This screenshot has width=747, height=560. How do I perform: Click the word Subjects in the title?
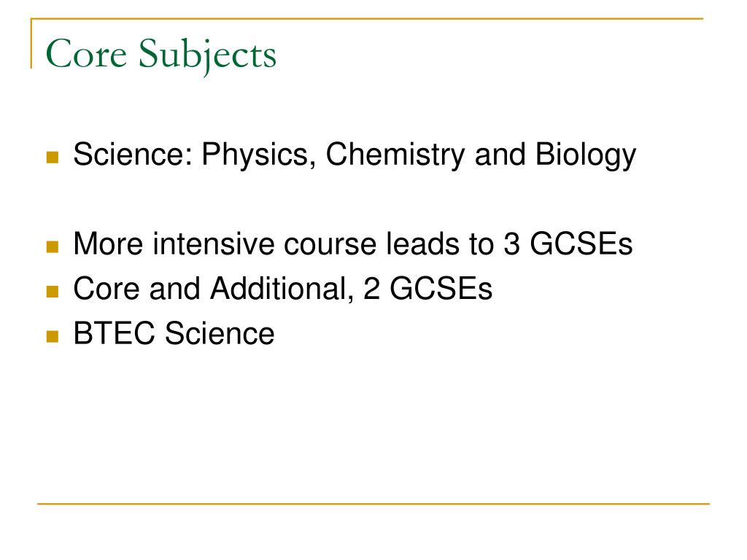207,56
